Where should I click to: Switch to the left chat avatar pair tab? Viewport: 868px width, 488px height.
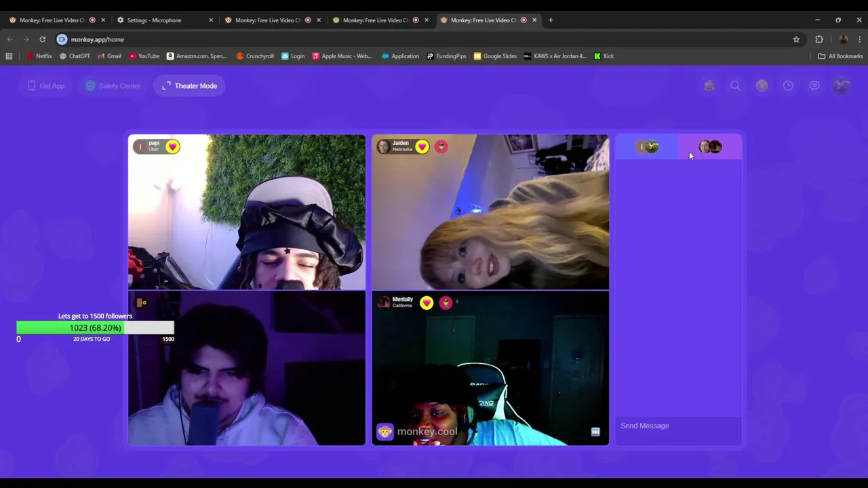647,147
